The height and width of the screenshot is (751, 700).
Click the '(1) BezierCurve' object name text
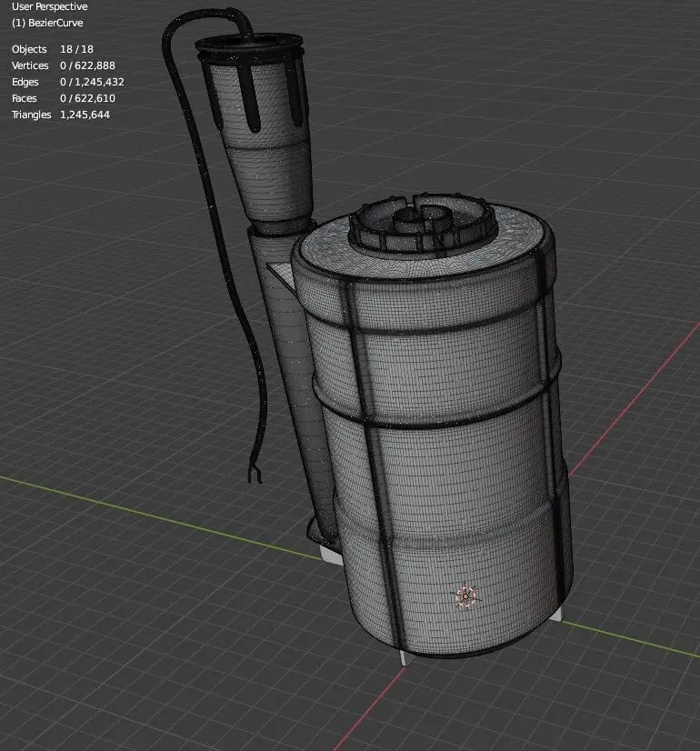point(47,23)
